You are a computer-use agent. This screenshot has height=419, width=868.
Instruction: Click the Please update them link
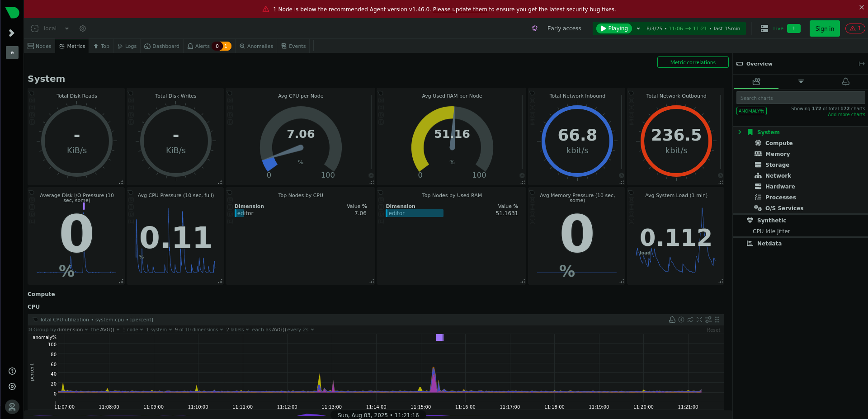click(x=460, y=9)
